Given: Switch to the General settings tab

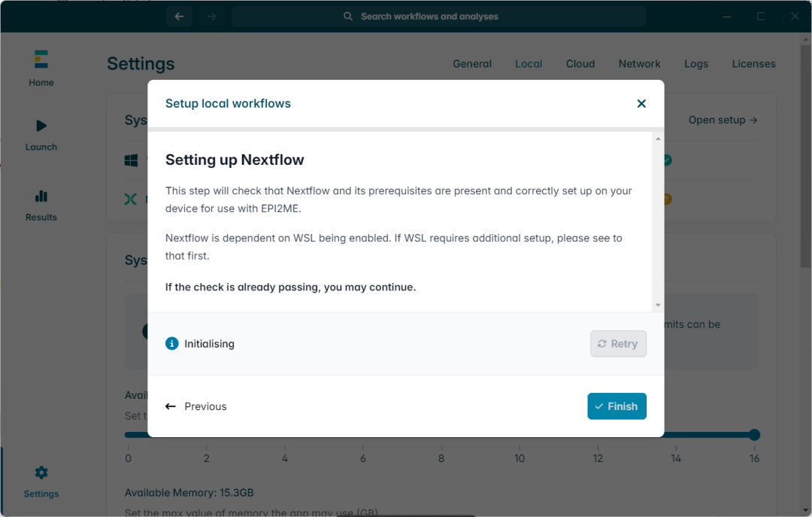Looking at the screenshot, I should 472,64.
